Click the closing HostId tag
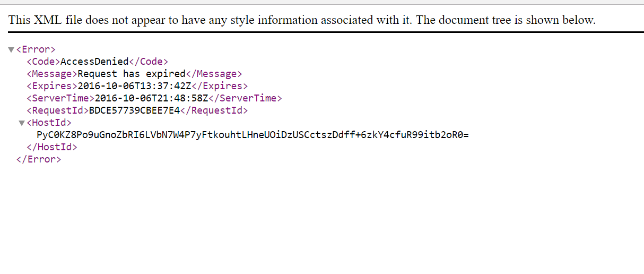The image size is (644, 274). pos(52,147)
